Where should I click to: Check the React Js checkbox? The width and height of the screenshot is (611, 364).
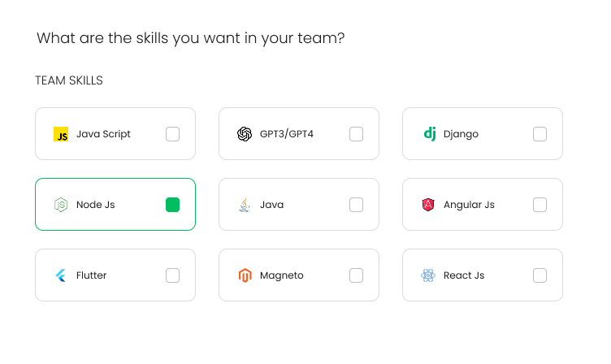(x=539, y=275)
